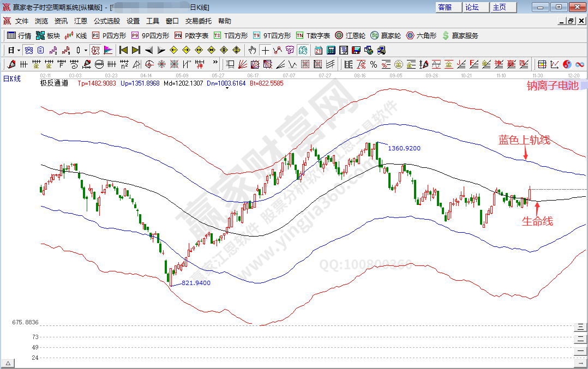Click the percent sign drawing tool
This screenshot has width=588, height=369.
(373, 64)
